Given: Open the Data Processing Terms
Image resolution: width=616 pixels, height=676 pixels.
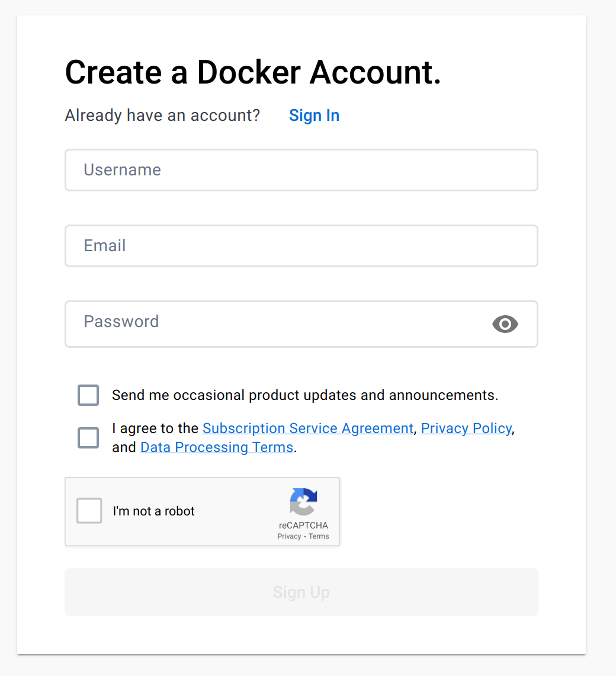Looking at the screenshot, I should (216, 447).
